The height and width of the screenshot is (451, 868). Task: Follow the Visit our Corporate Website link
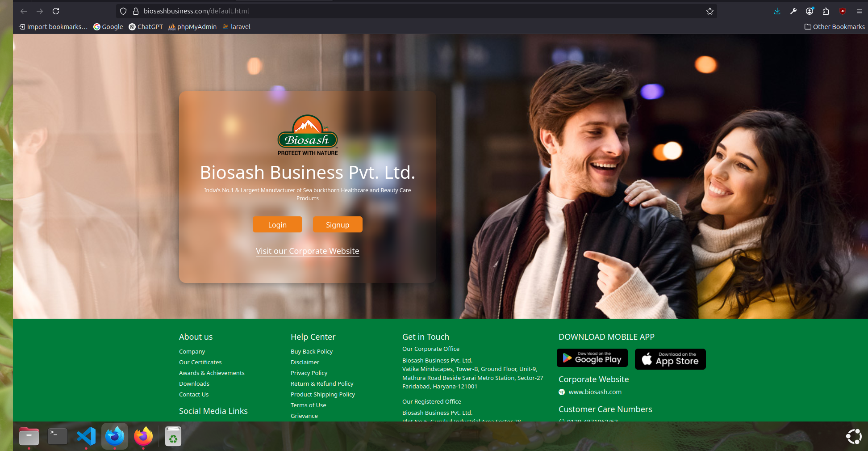[307, 251]
